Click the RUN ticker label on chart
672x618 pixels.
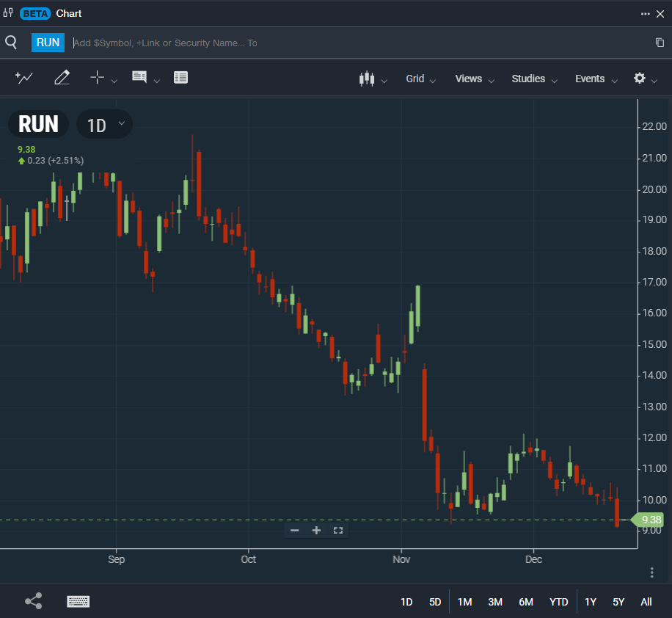39,124
